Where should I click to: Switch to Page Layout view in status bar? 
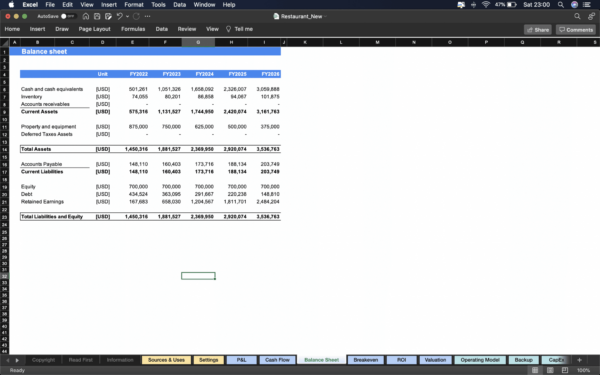click(550, 370)
